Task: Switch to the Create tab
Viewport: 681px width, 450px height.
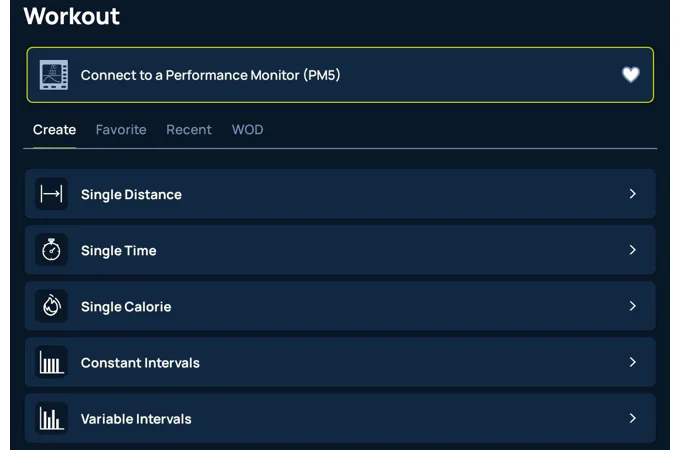Action: point(54,130)
